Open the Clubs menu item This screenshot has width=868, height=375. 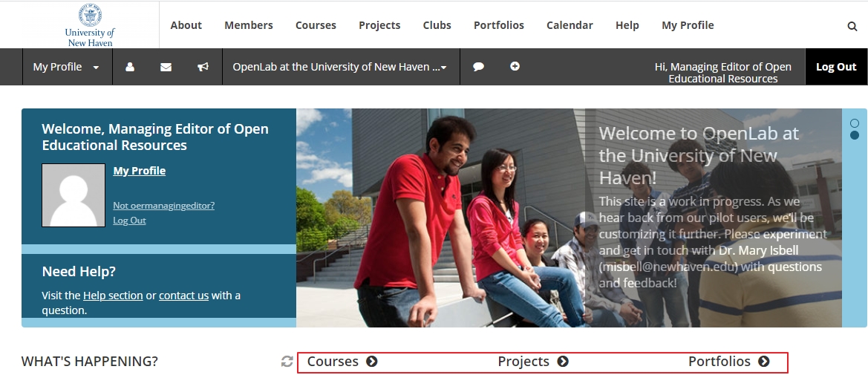click(437, 25)
